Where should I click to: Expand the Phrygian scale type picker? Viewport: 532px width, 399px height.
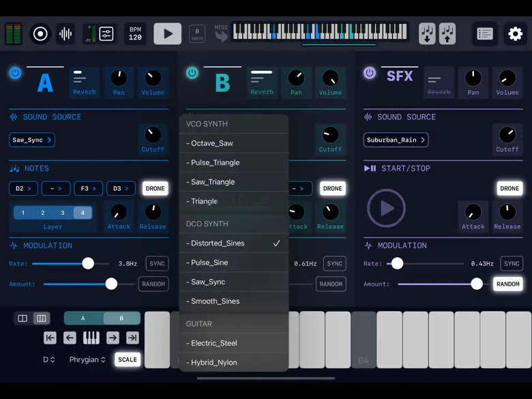coord(87,359)
